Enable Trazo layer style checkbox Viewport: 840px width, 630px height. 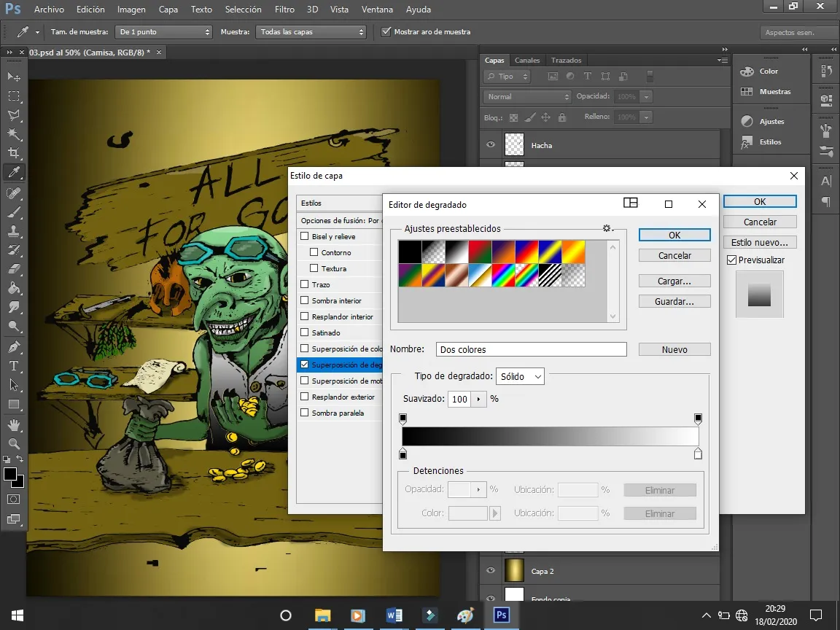305,284
